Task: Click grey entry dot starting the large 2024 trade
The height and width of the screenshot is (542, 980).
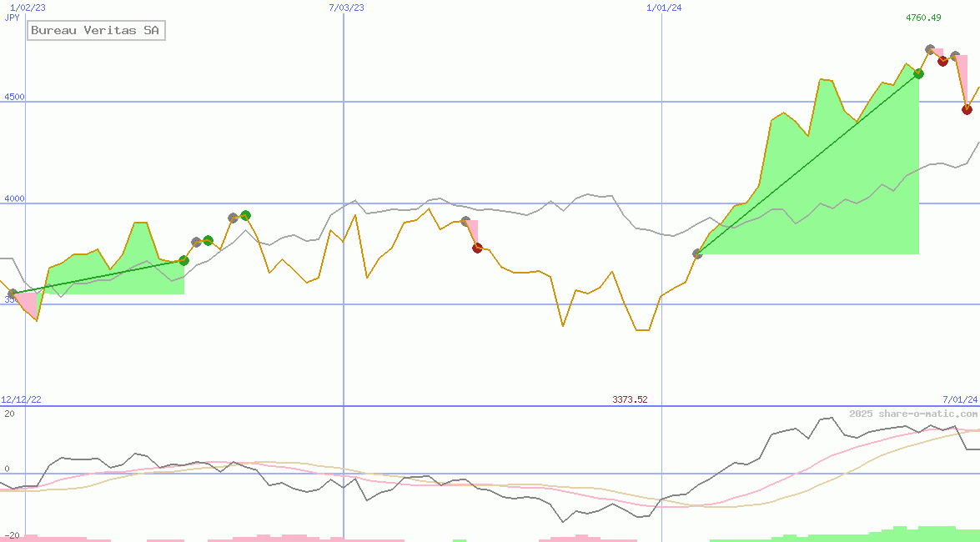Action: tap(697, 253)
